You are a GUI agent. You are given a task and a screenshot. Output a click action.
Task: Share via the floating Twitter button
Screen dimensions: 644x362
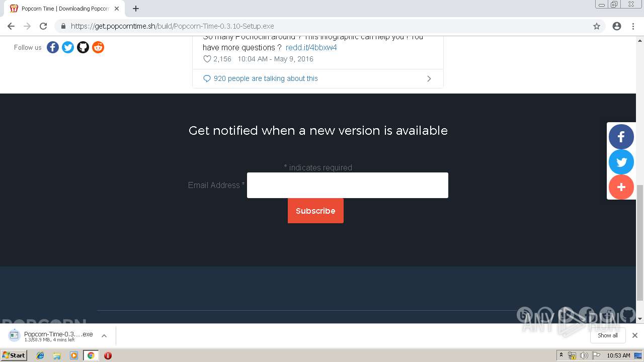621,162
